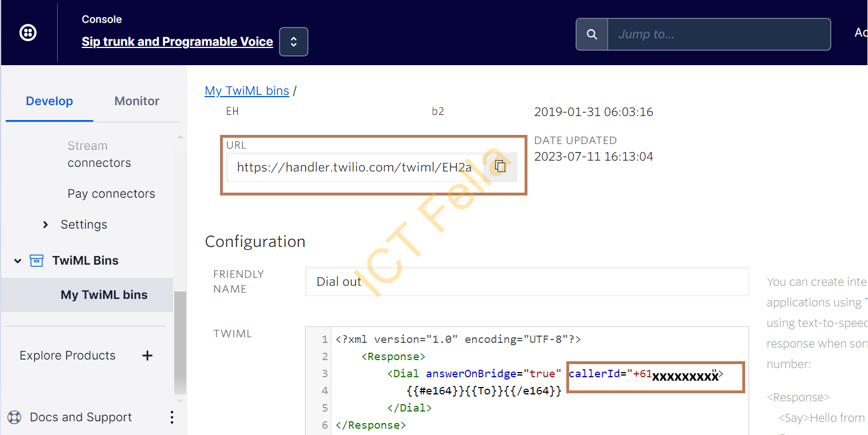Viewport: 868px width, 435px height.
Task: Copy the TwiML bin URL using the copy icon
Action: pos(500,166)
